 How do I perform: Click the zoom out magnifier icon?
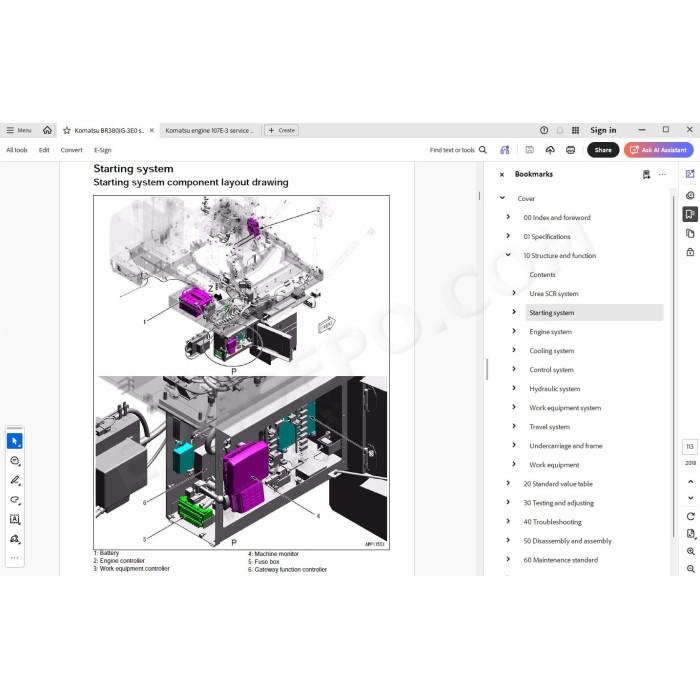tap(691, 569)
